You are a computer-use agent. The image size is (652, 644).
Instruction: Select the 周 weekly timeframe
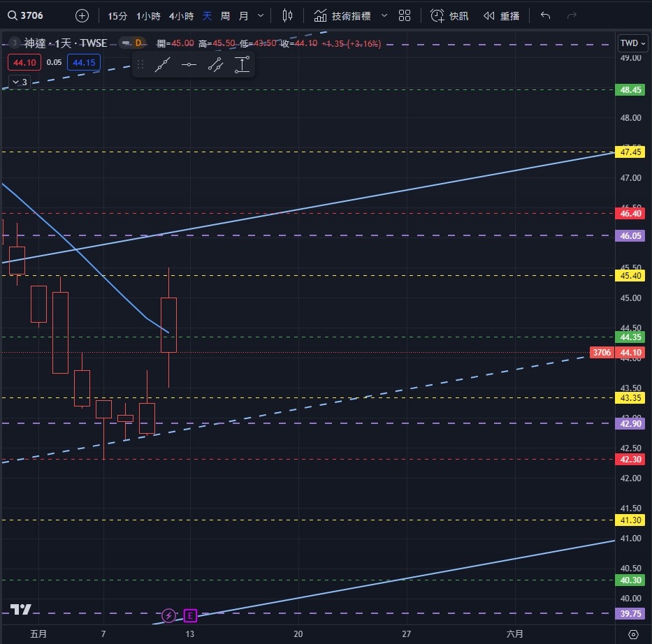[225, 16]
